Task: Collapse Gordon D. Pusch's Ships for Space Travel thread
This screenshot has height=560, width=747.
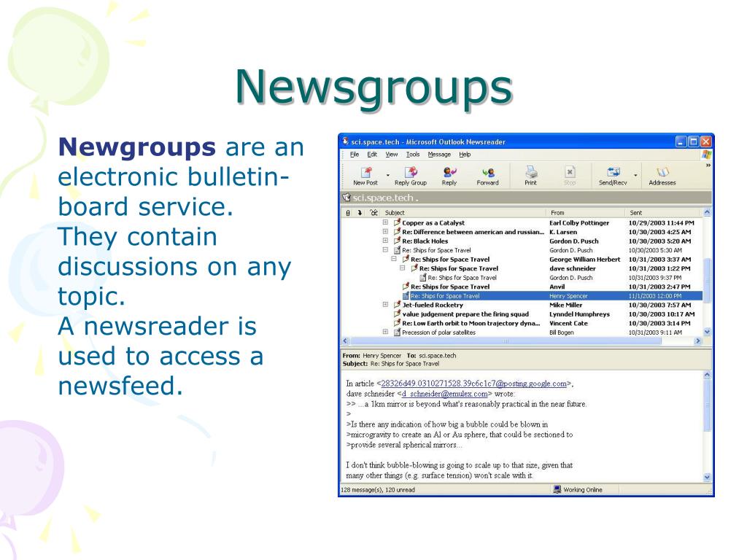Action: 385,249
